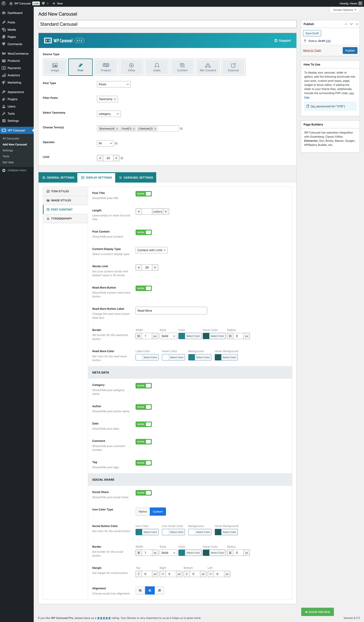Open the Image Styles section

click(66, 200)
